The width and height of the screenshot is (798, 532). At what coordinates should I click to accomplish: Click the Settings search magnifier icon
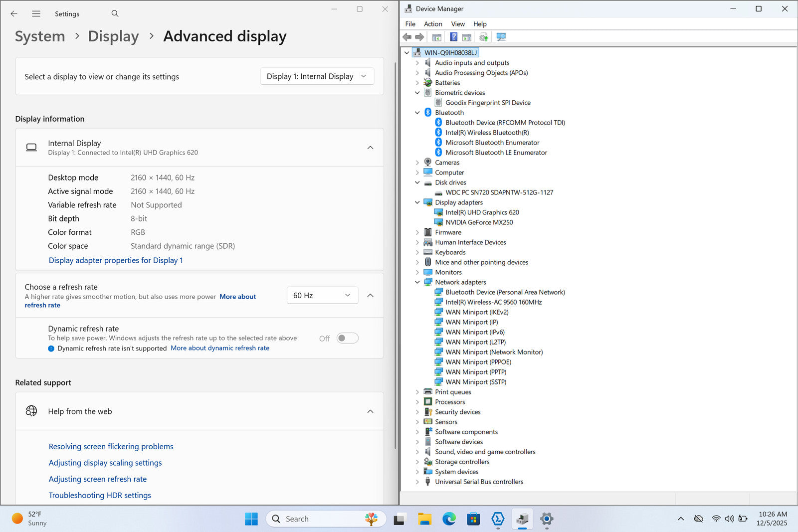click(x=115, y=14)
